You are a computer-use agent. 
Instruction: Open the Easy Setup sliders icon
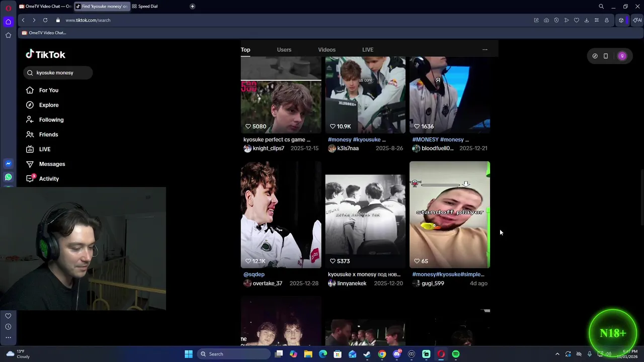pos(597,20)
